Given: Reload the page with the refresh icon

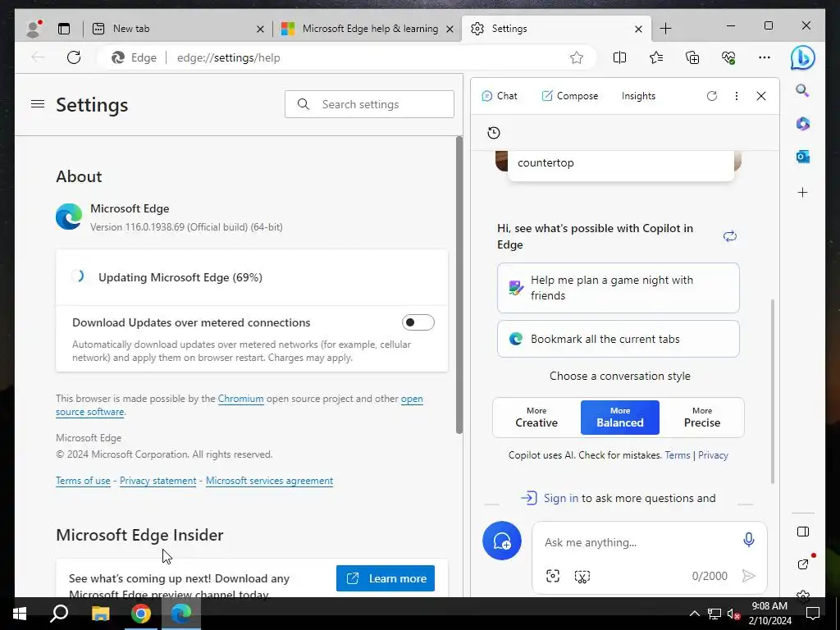Looking at the screenshot, I should coord(74,57).
